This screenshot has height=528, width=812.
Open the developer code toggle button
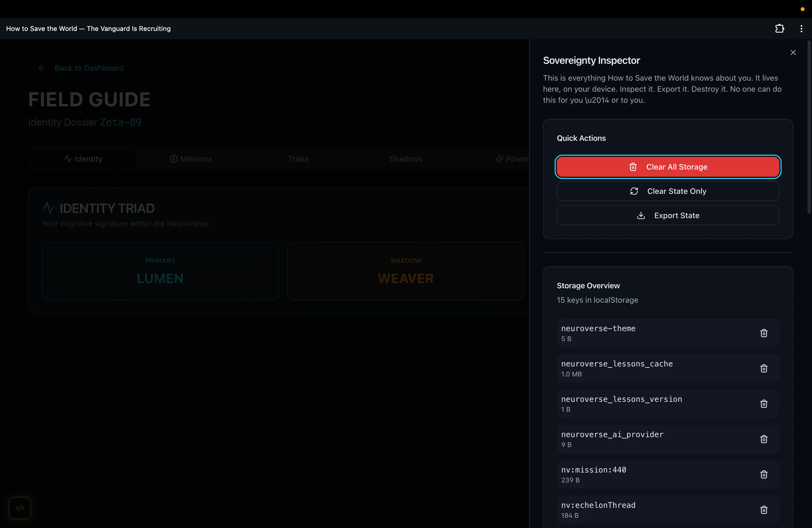coord(20,508)
